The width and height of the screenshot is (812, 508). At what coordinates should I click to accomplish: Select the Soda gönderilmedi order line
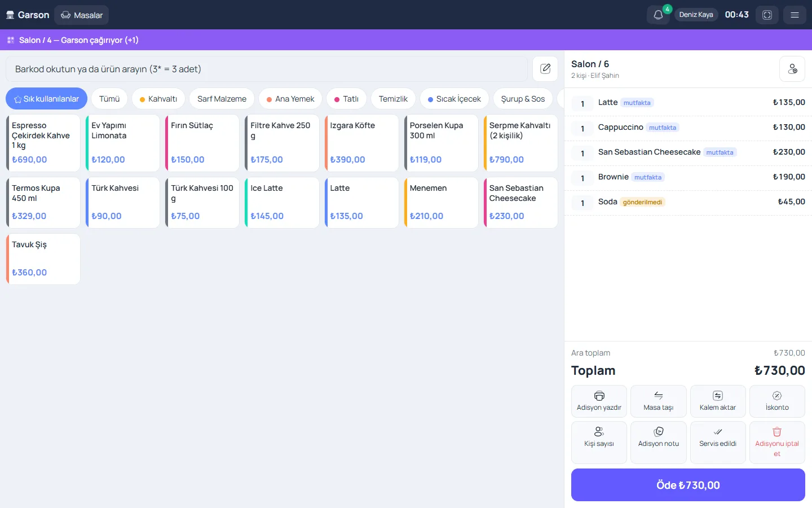click(x=688, y=203)
